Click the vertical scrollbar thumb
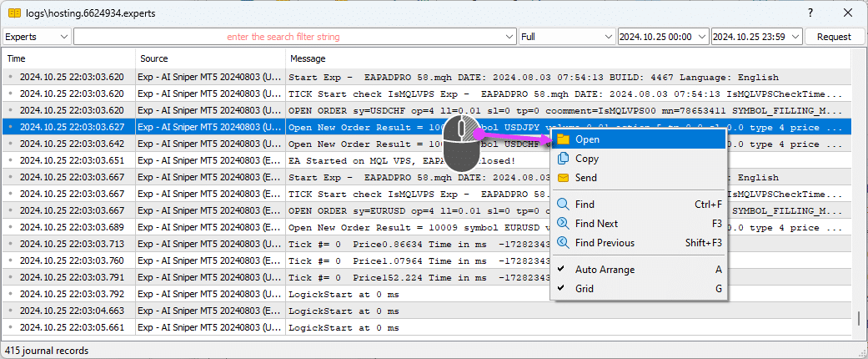This screenshot has height=359, width=868. [858, 320]
